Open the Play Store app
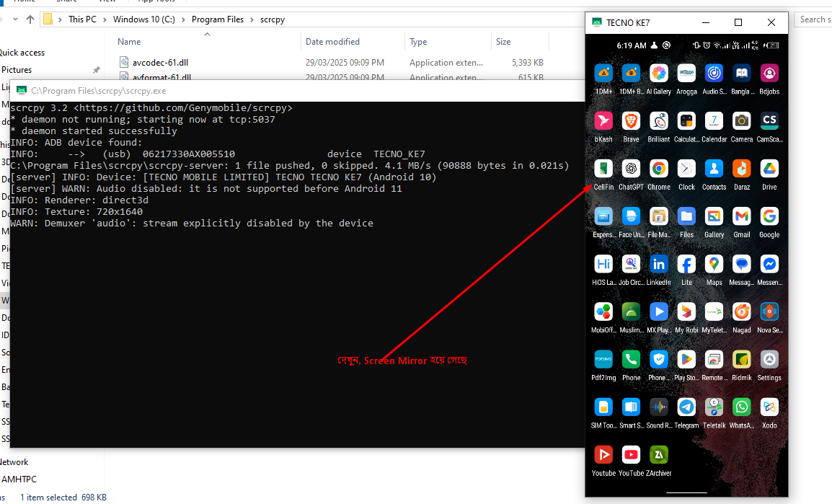This screenshot has height=504, width=832. [x=686, y=359]
